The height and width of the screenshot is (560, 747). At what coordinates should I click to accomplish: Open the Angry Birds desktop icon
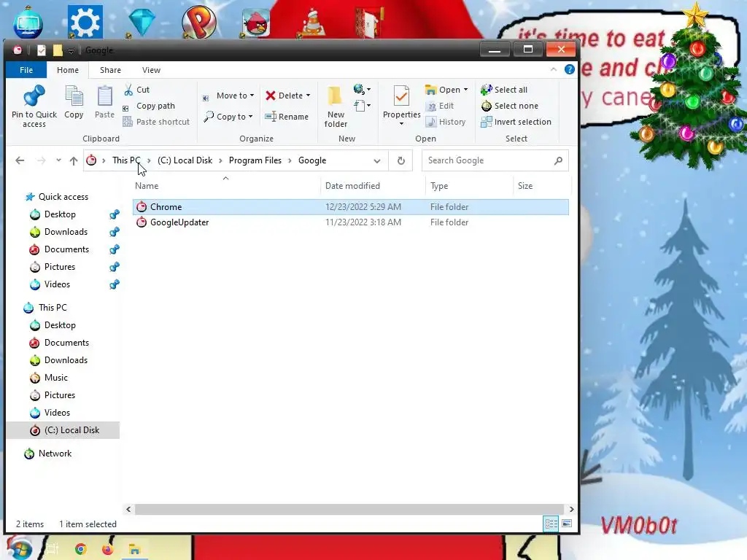[x=256, y=22]
